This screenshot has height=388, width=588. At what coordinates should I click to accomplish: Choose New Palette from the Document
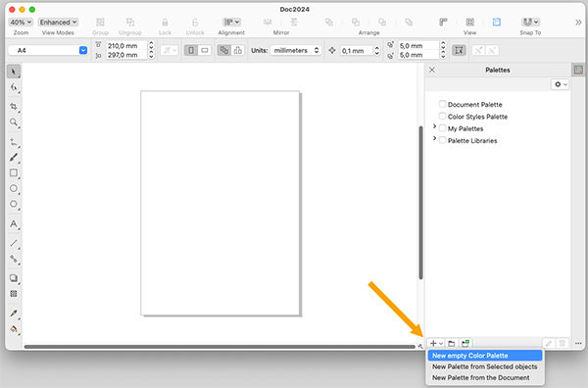click(485, 377)
